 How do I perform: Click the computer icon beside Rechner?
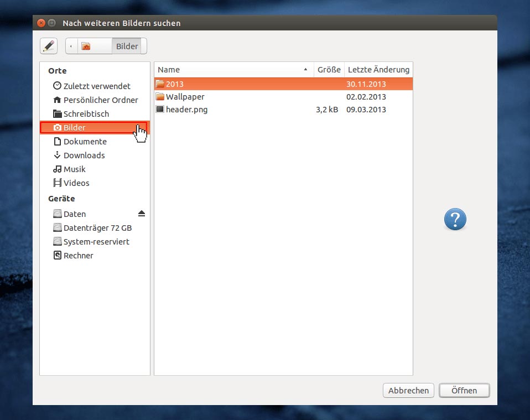coord(58,255)
